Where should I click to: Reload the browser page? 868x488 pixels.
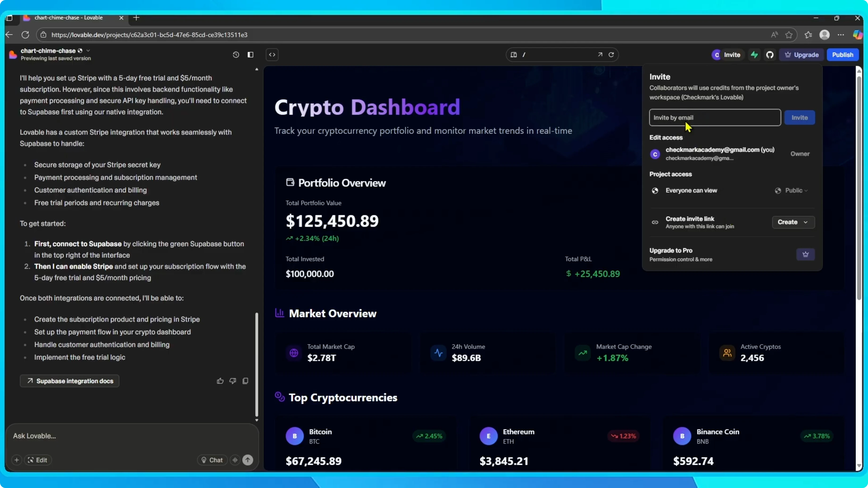coord(25,35)
